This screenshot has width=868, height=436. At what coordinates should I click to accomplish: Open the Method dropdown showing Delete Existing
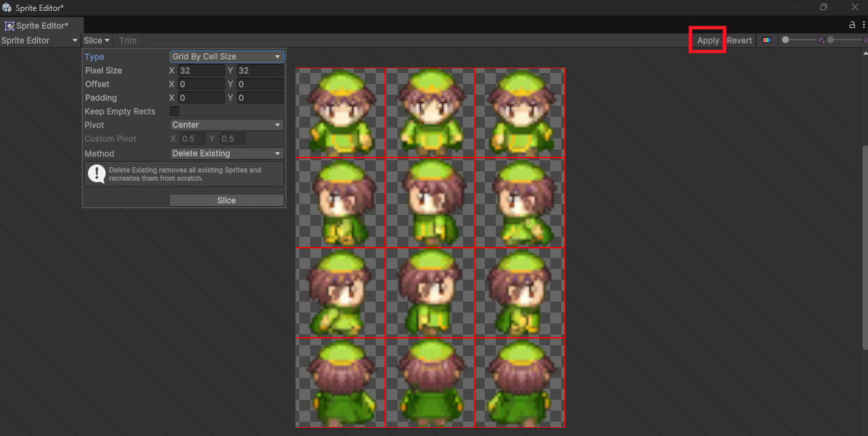226,153
